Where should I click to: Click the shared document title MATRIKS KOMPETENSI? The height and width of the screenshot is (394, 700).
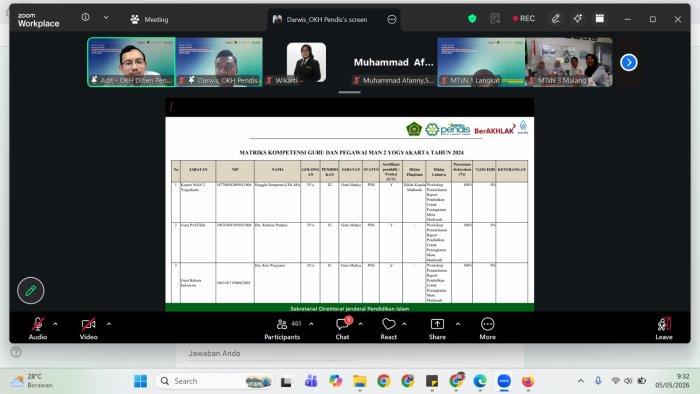pyautogui.click(x=351, y=153)
